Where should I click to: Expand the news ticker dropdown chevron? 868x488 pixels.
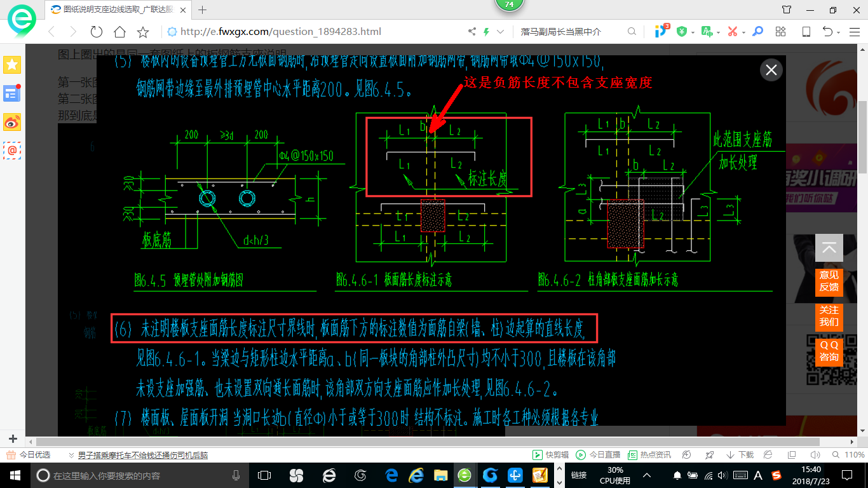click(x=71, y=455)
